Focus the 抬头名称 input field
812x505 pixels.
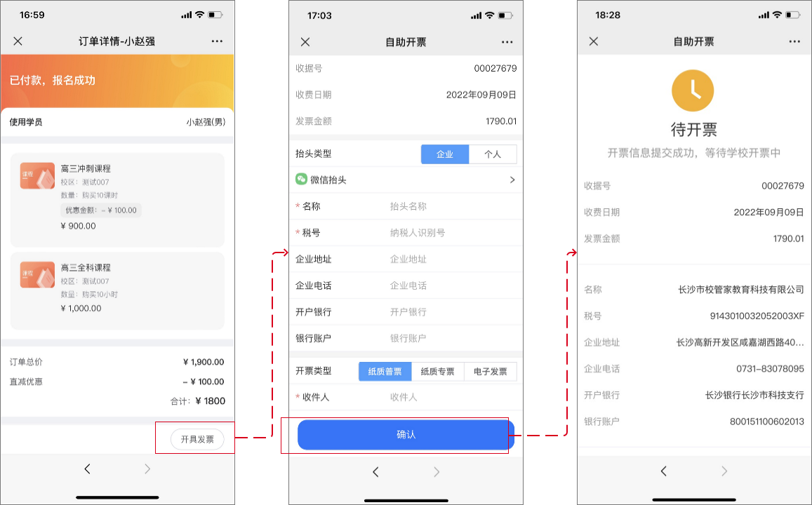pyautogui.click(x=449, y=206)
